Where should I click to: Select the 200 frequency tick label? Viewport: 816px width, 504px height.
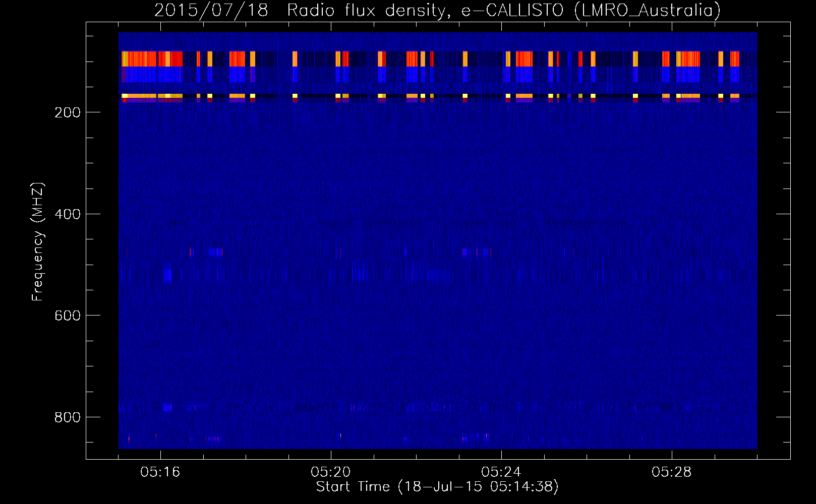coord(68,112)
